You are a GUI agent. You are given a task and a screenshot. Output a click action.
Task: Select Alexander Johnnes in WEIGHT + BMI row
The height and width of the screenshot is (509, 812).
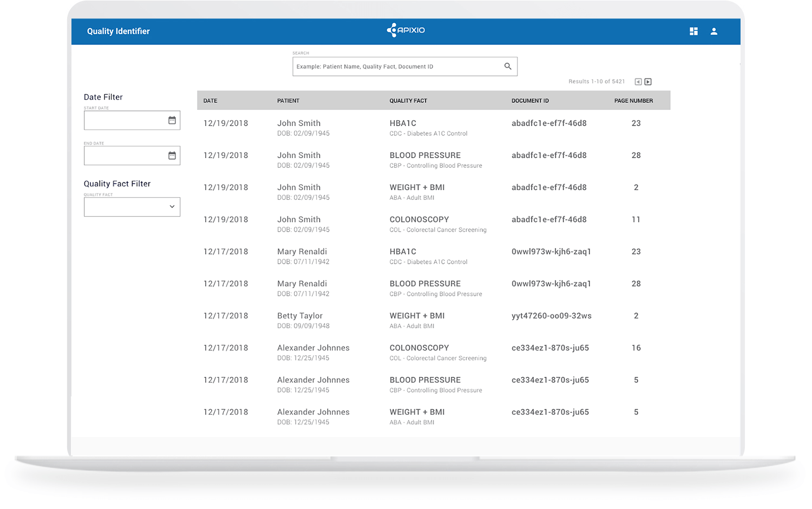pyautogui.click(x=313, y=412)
